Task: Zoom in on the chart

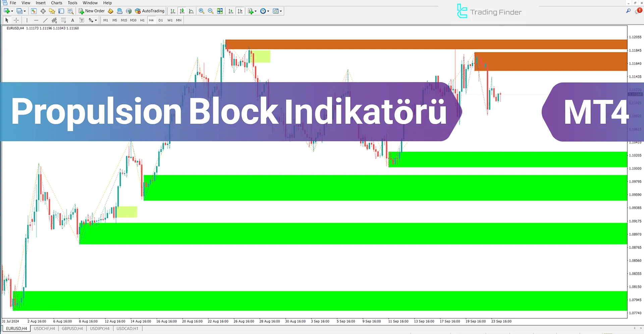Action: [x=201, y=11]
